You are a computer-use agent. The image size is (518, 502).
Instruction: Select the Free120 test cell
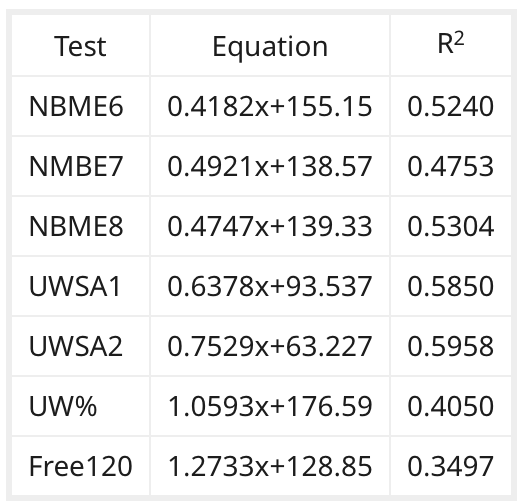click(81, 466)
